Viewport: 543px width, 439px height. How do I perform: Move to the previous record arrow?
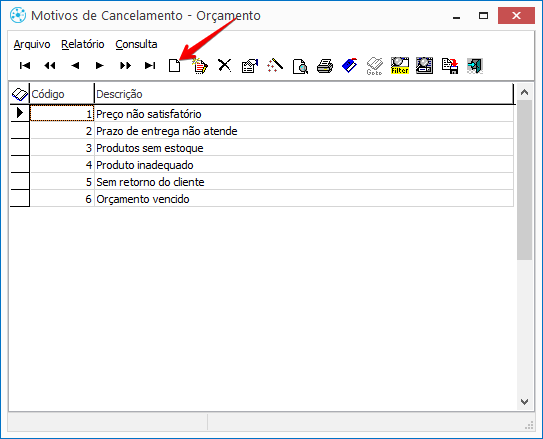click(75, 65)
